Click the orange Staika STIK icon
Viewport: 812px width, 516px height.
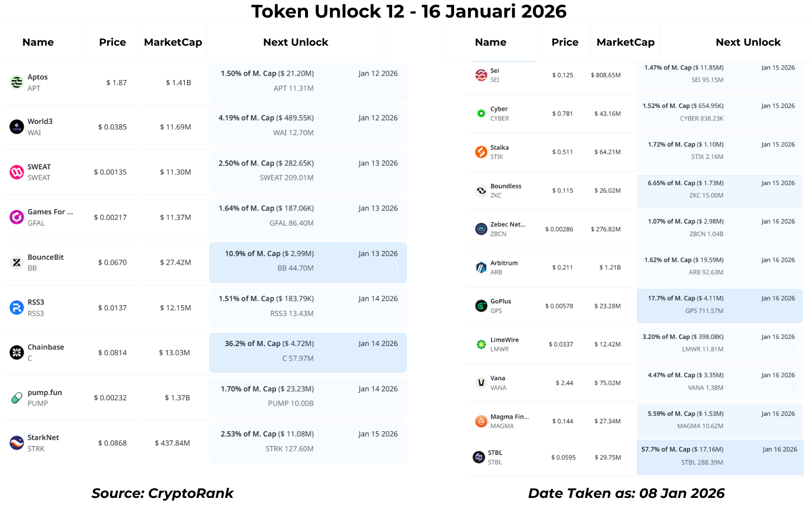(x=481, y=152)
